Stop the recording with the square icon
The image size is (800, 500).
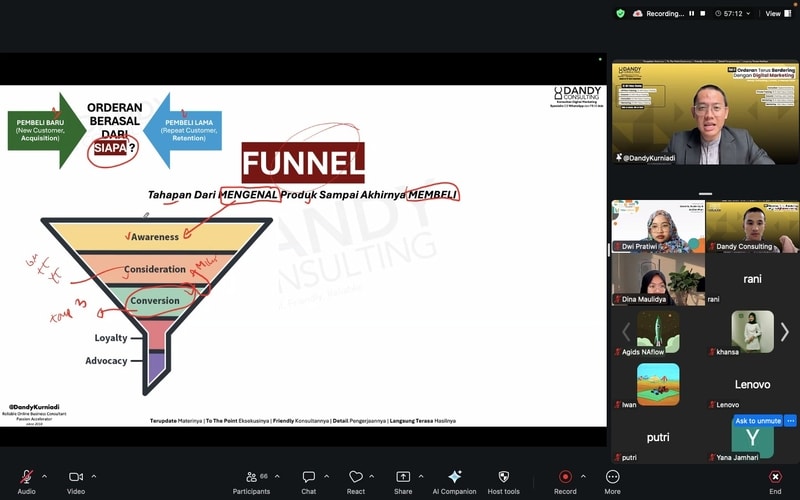tap(704, 13)
